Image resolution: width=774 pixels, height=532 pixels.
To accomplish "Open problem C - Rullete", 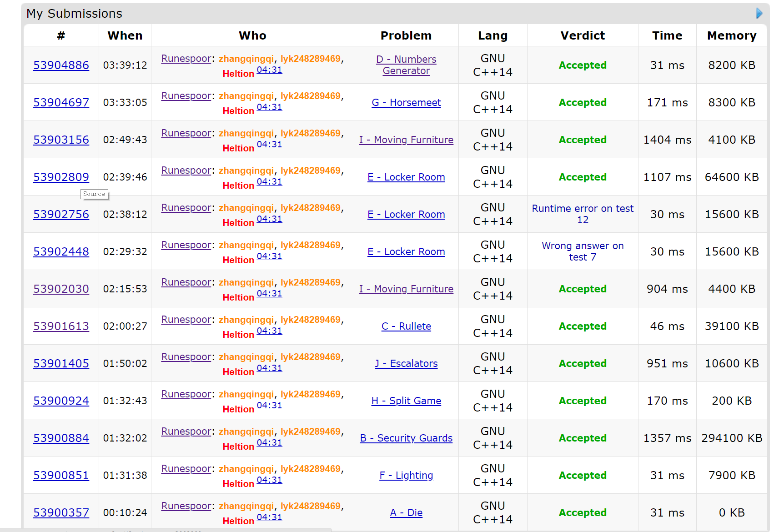I will (x=406, y=326).
